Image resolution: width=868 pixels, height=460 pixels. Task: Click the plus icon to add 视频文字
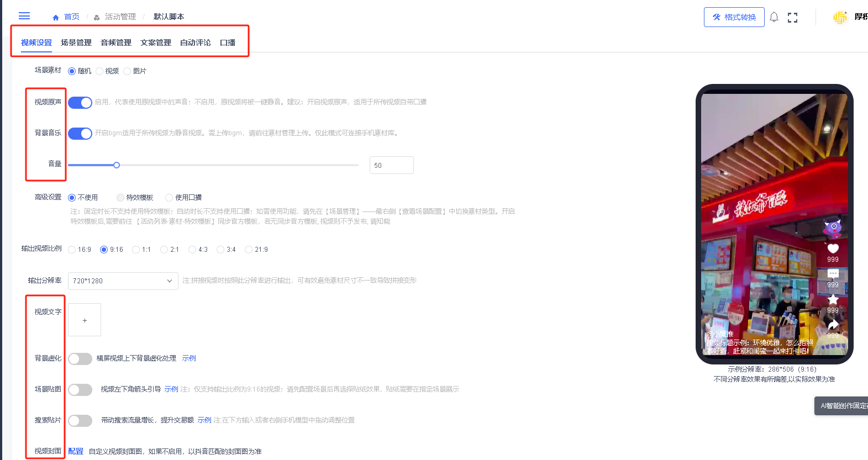[85, 320]
